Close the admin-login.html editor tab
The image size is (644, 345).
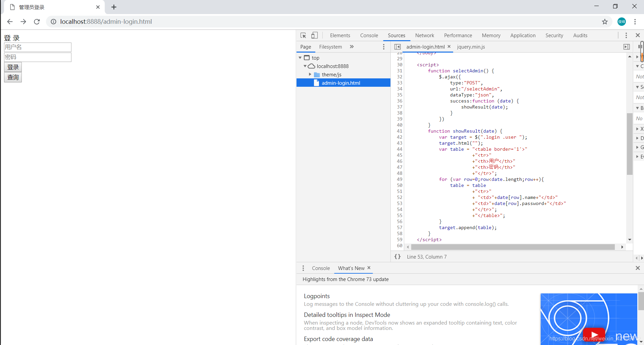coord(449,47)
